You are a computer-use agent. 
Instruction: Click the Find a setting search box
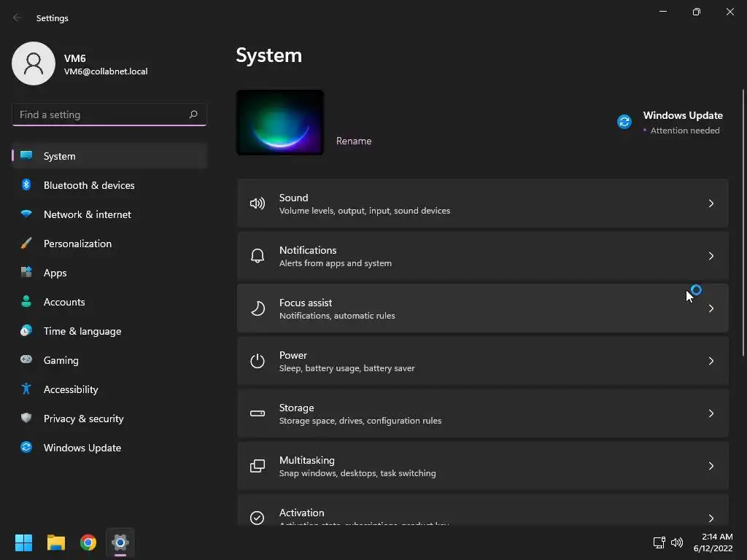click(x=101, y=114)
